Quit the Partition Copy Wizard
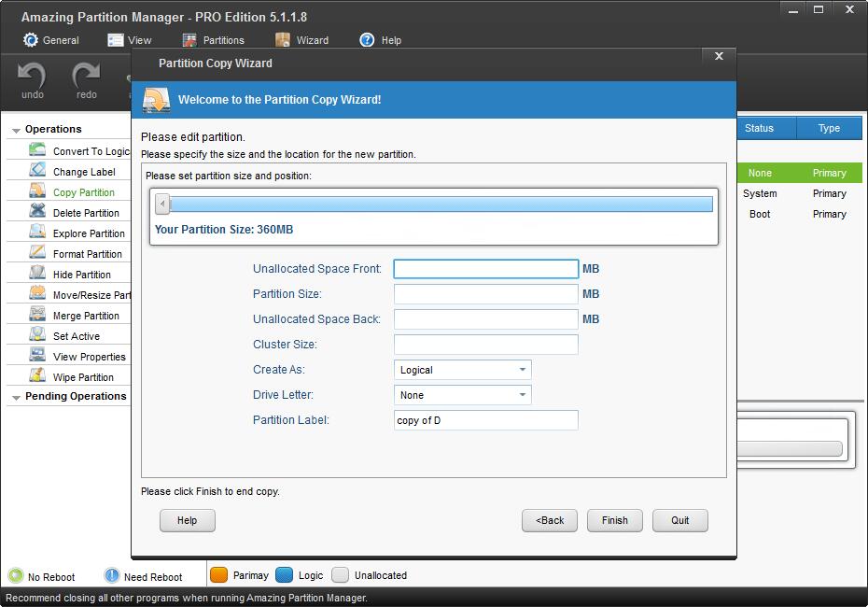 coord(679,520)
